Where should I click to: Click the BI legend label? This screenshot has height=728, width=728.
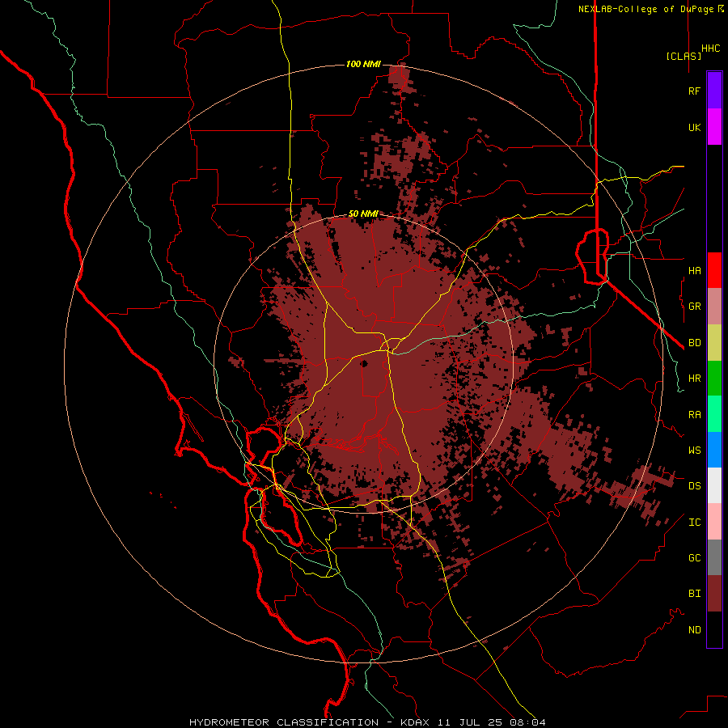click(694, 594)
